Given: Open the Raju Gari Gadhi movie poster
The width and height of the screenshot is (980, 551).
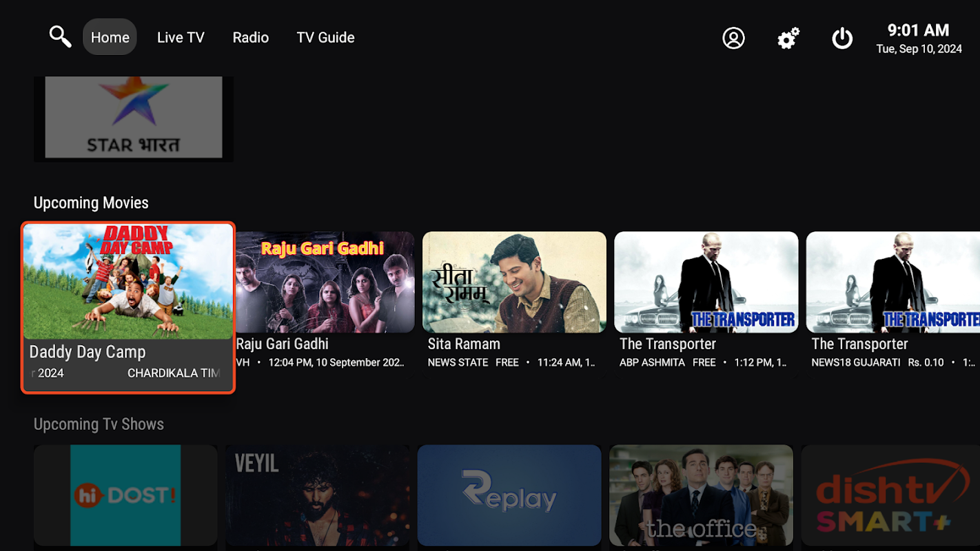Looking at the screenshot, I should click(x=325, y=282).
